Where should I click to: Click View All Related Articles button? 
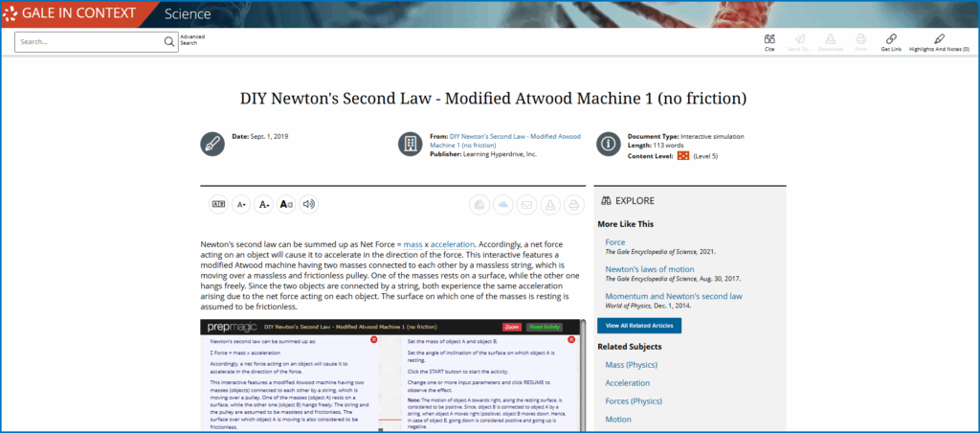(639, 326)
